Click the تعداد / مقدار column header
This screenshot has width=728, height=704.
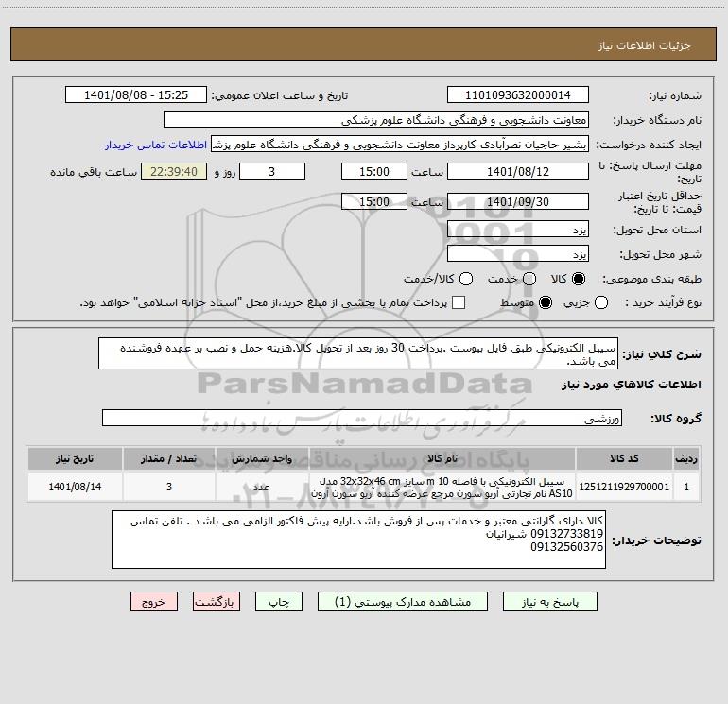(169, 458)
